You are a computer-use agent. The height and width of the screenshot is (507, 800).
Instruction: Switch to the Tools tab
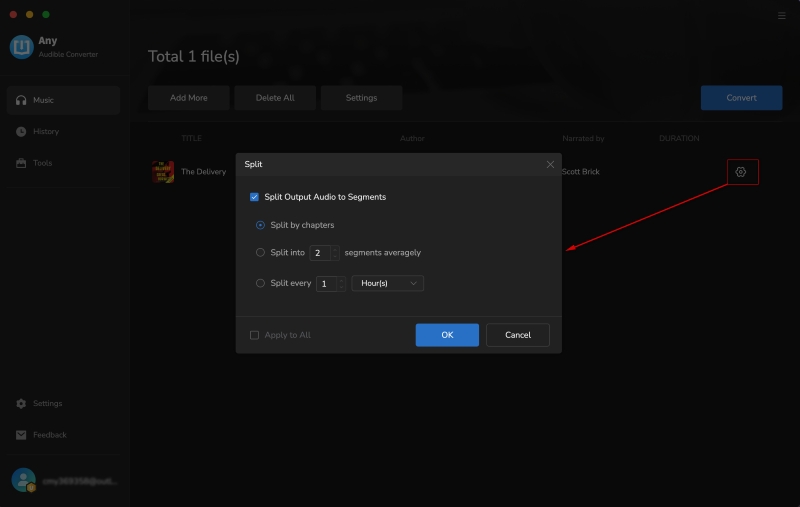[x=64, y=163]
